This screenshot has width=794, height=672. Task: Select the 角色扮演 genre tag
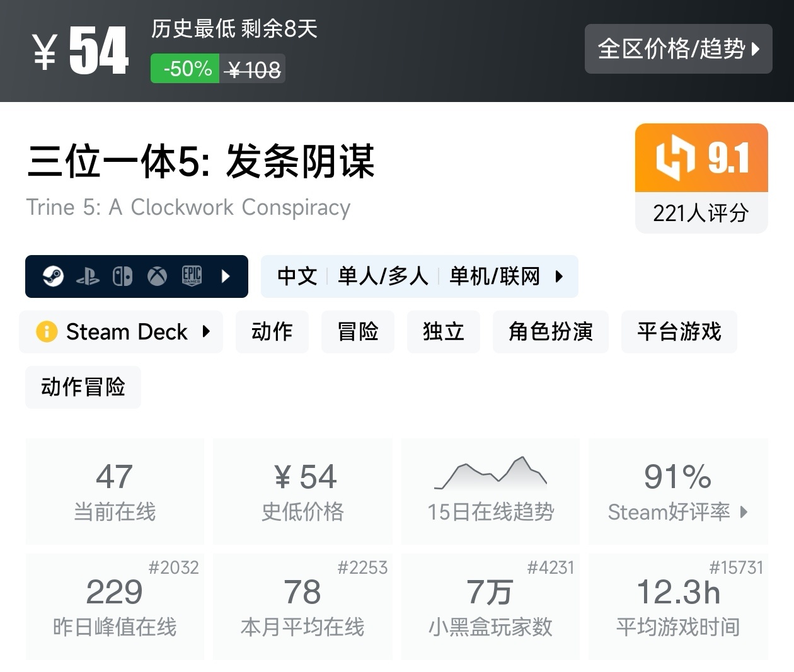(550, 331)
